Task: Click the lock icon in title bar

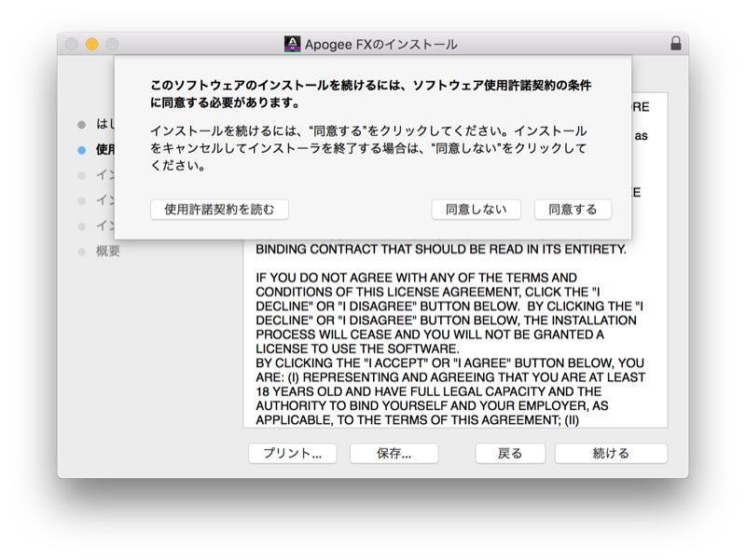Action: coord(675,44)
